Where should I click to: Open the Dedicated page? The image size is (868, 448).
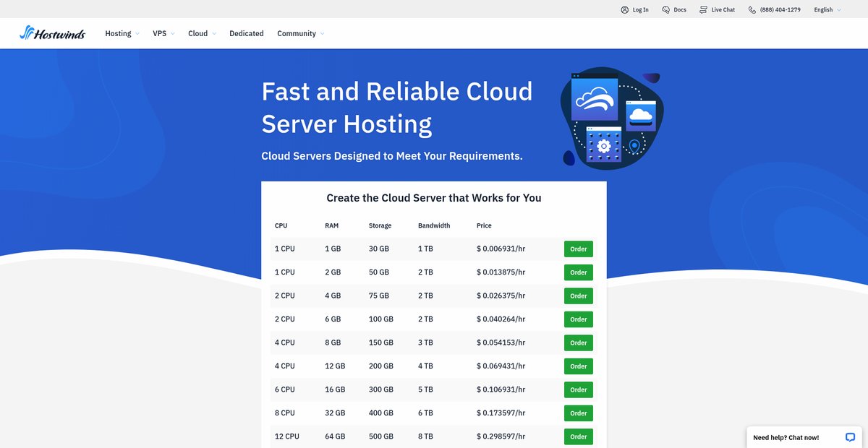(247, 33)
